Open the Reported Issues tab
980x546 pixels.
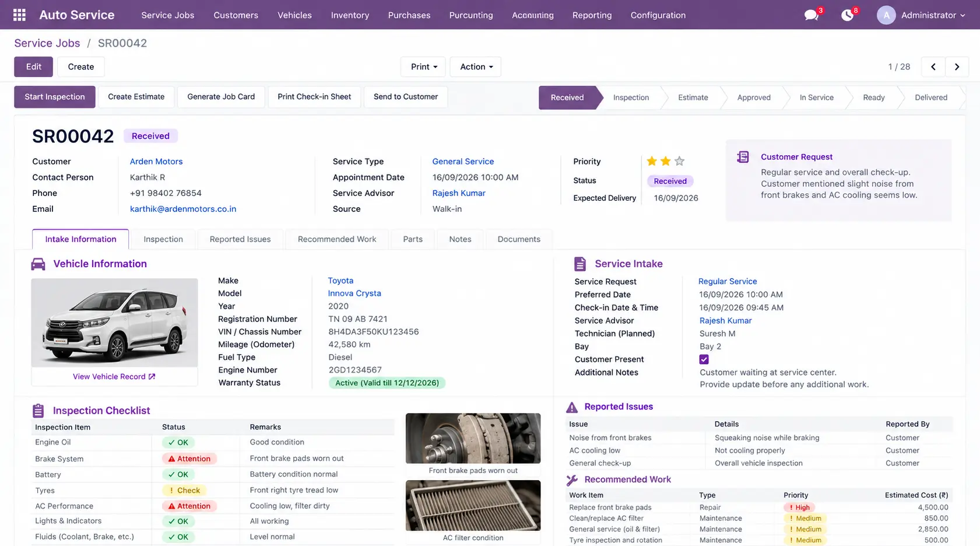[240, 239]
